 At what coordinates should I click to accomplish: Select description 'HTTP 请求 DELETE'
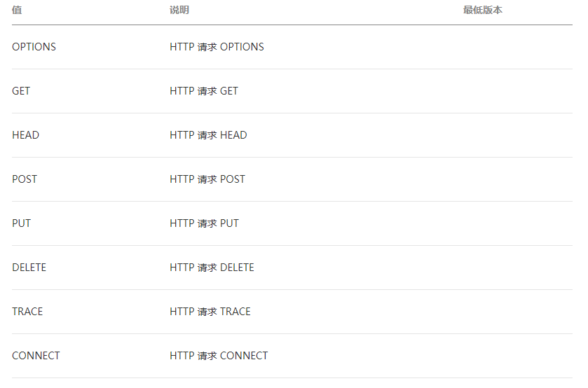tap(212, 268)
